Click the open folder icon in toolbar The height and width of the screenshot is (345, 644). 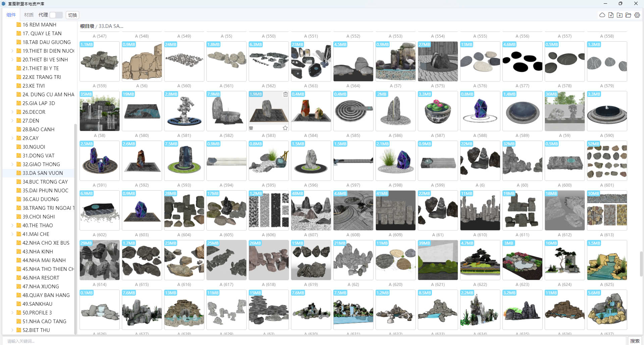[x=628, y=15]
